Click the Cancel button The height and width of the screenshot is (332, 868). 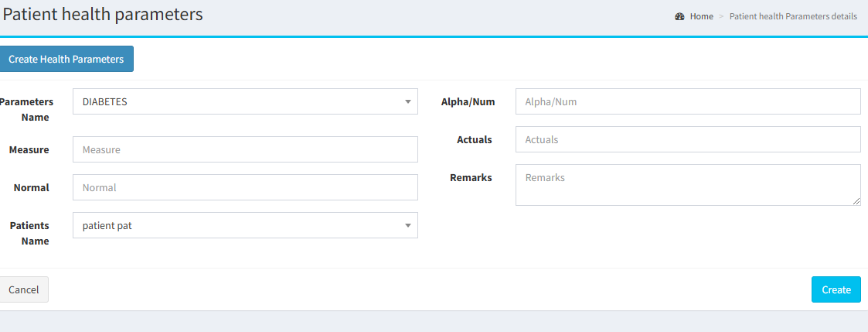tap(24, 290)
